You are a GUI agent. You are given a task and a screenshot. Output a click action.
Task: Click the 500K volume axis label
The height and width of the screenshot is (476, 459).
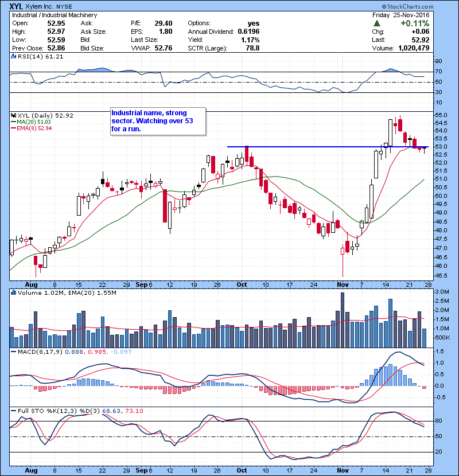442,338
